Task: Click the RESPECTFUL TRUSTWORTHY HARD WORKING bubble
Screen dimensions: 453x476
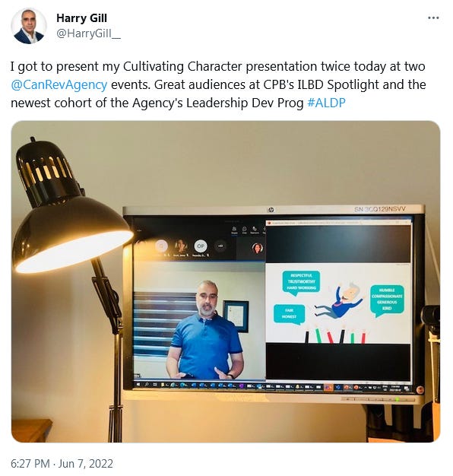Action: point(301,281)
